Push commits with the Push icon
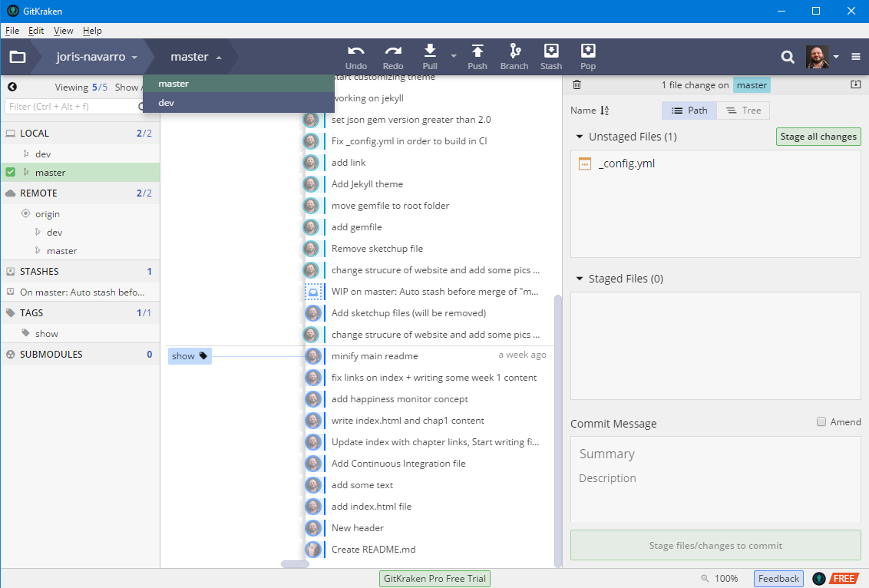This screenshot has width=869, height=588. click(477, 51)
